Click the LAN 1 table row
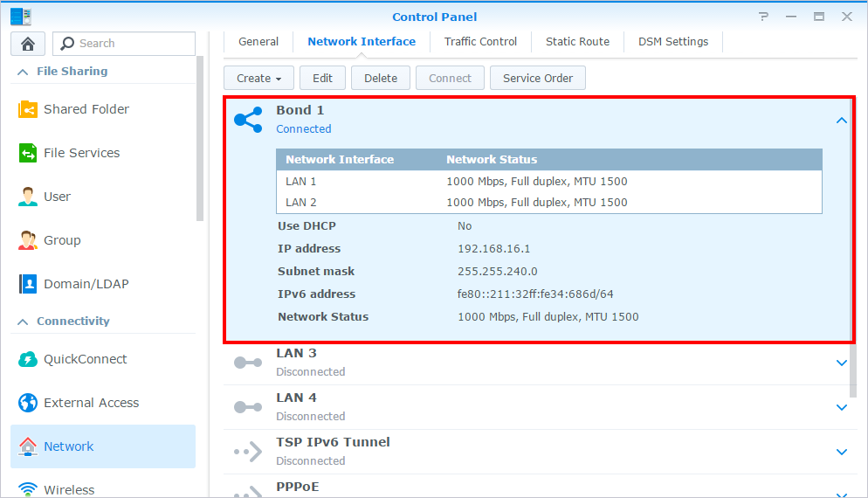 [x=549, y=181]
